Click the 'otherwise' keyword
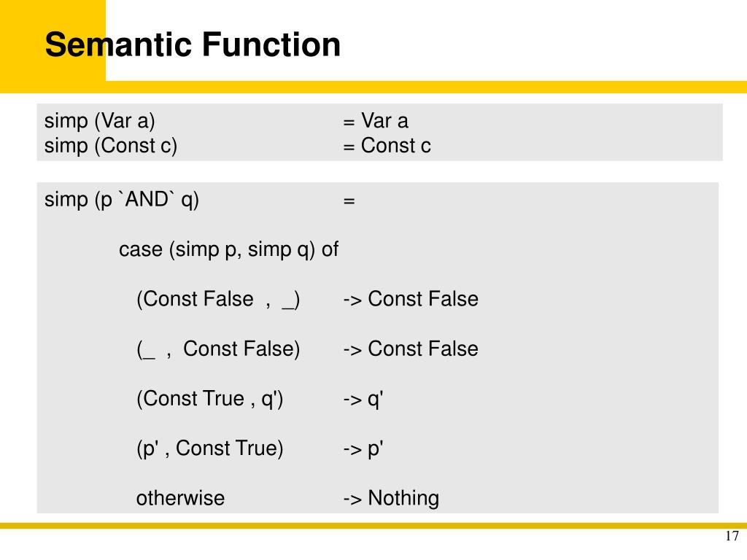 click(x=181, y=499)
